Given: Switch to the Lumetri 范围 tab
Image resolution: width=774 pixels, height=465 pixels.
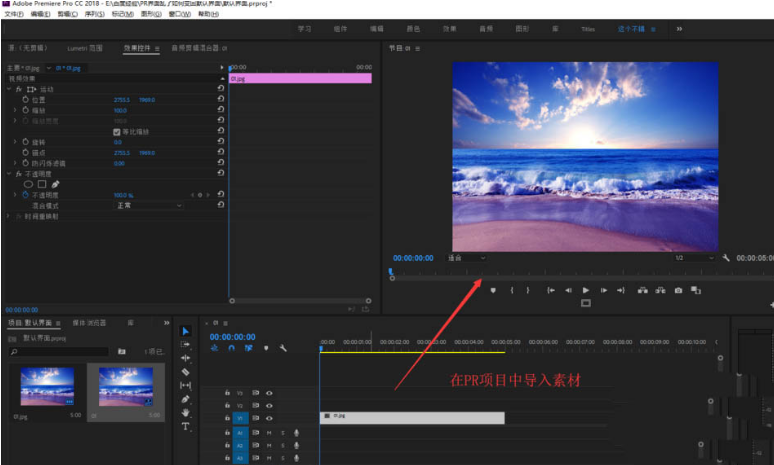Looking at the screenshot, I should 85,48.
